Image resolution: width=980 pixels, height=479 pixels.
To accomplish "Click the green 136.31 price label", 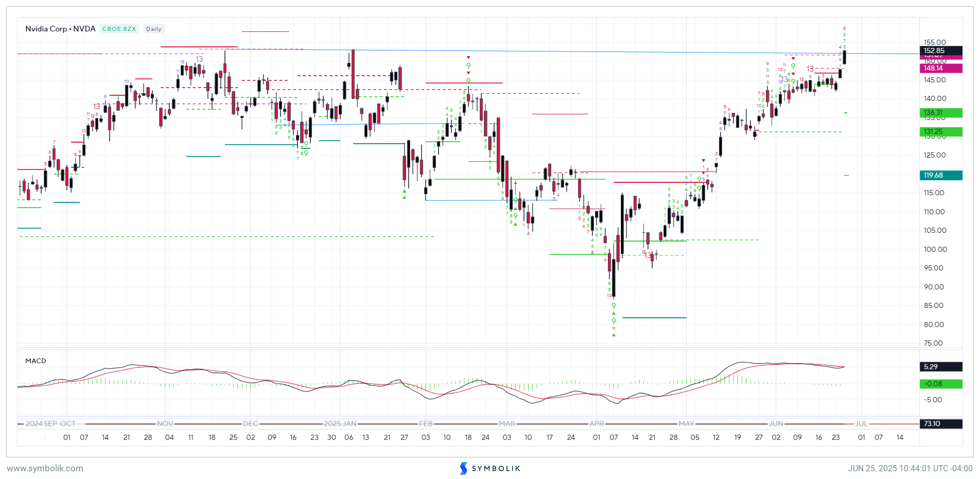I will (x=941, y=112).
